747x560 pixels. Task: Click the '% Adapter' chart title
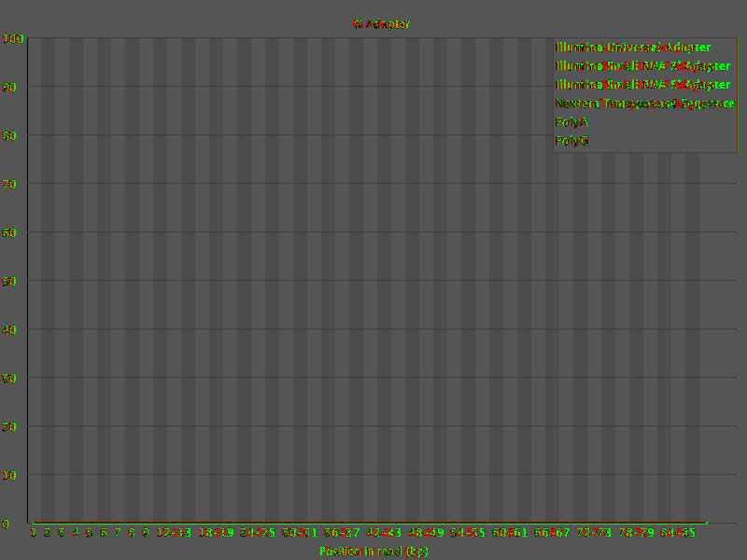click(381, 24)
